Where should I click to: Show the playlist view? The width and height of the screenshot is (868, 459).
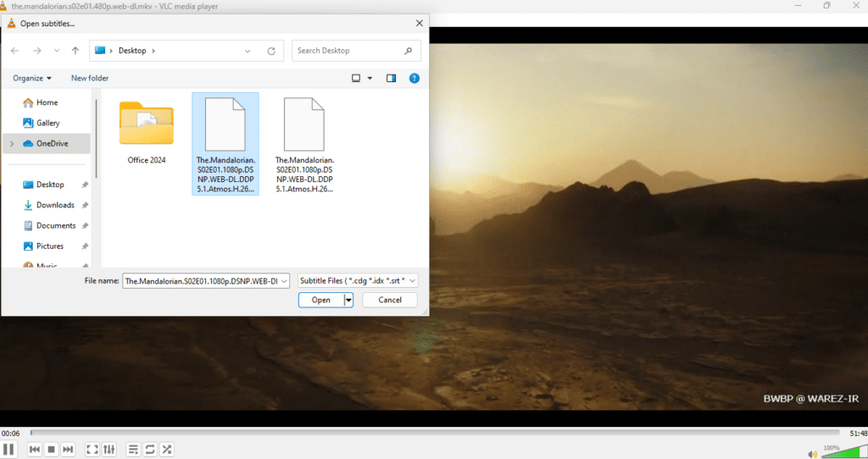pos(133,449)
